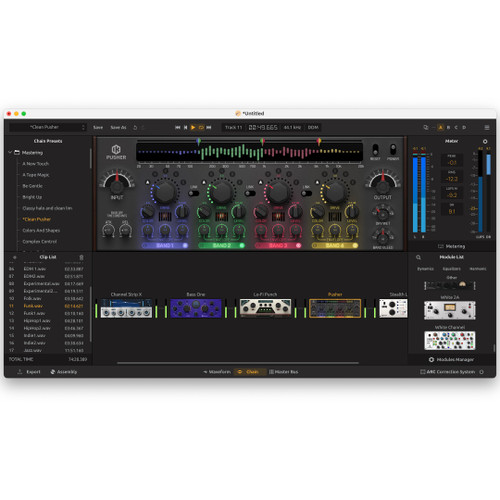Collapse the Mastering preset folder

(10, 152)
